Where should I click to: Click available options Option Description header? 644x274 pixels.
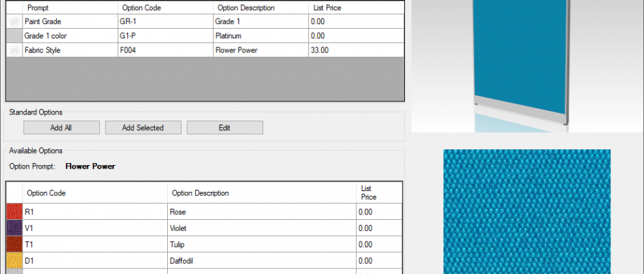[262, 192]
